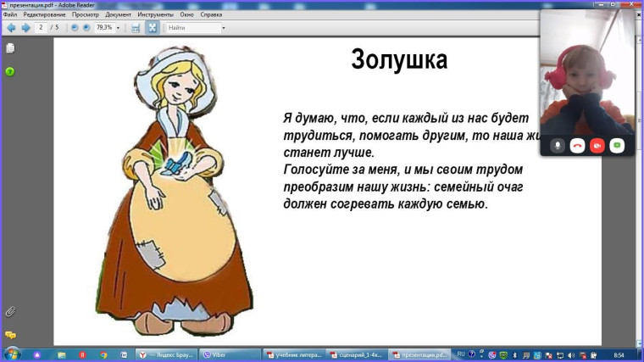The image size is (644, 362).
Task: Open the Файл menu
Action: point(10,14)
